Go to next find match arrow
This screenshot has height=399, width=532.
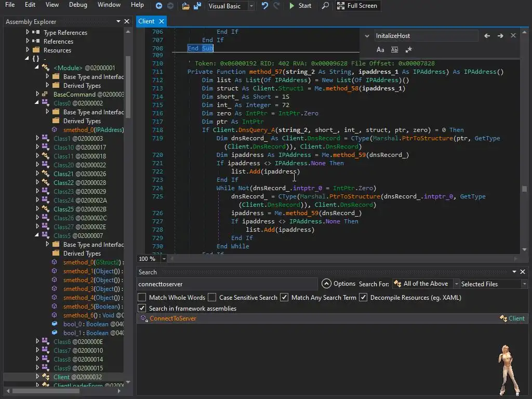[x=500, y=36]
